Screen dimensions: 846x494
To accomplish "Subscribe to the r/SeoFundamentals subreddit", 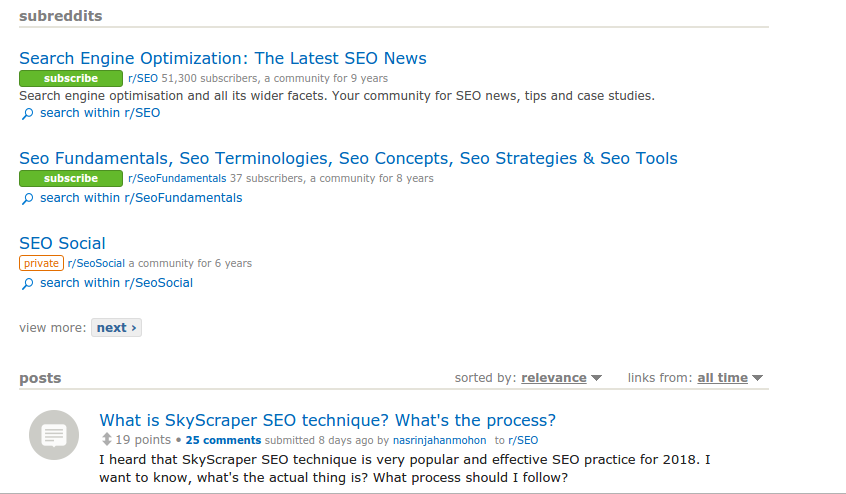I will click(x=70, y=178).
